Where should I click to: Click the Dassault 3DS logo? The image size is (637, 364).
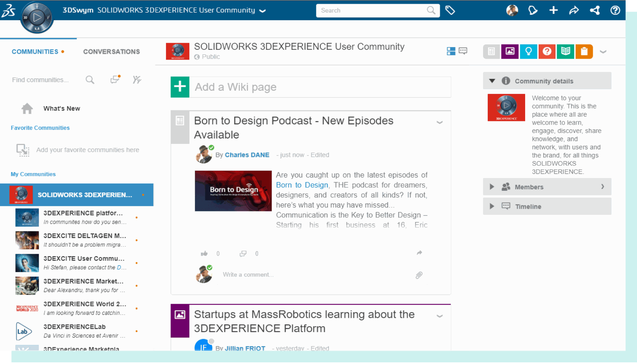[8, 10]
